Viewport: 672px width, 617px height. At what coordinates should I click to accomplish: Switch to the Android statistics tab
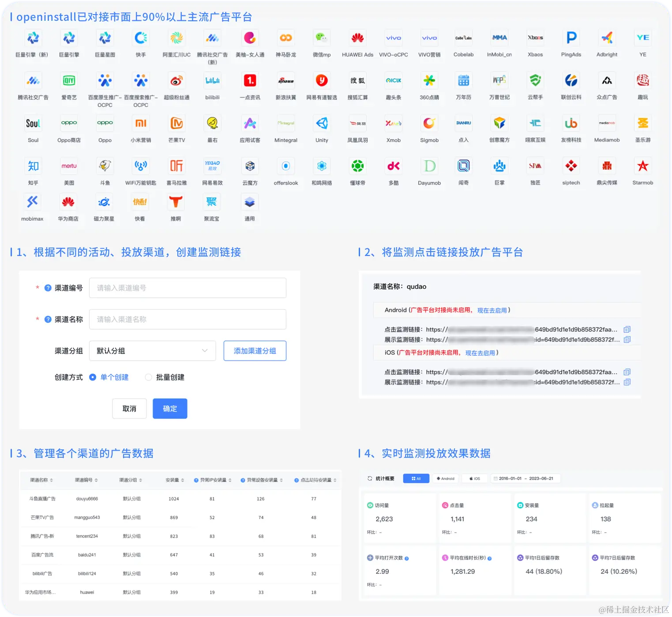pos(445,478)
